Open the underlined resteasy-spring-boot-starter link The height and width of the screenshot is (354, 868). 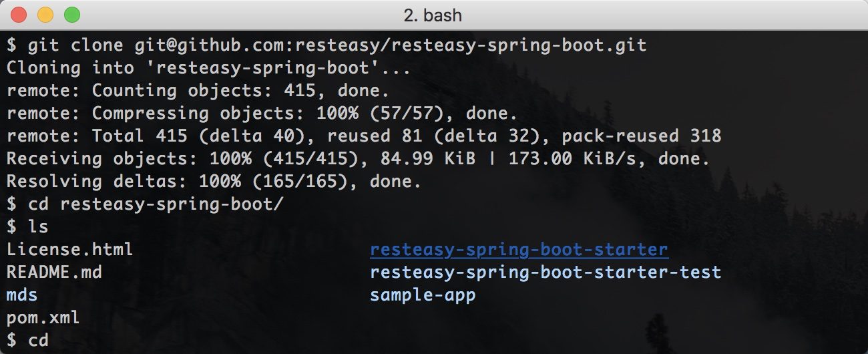(519, 250)
